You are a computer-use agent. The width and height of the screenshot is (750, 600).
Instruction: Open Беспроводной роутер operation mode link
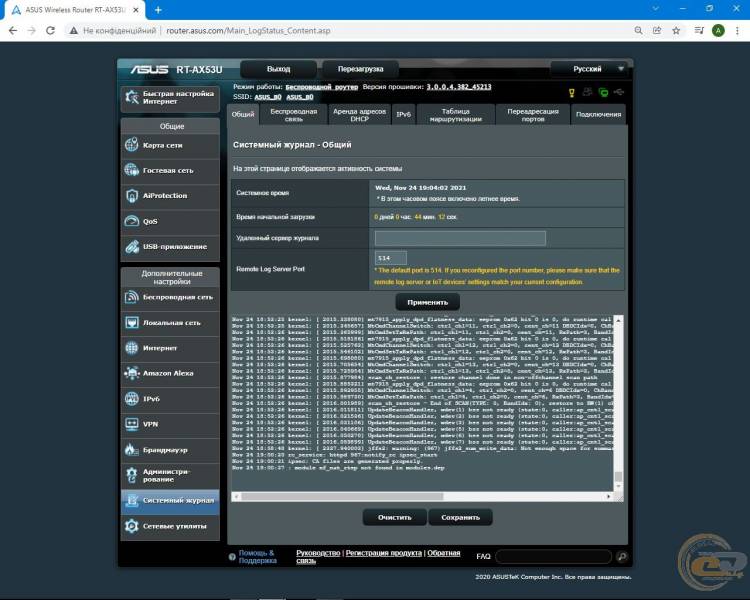coord(321,87)
